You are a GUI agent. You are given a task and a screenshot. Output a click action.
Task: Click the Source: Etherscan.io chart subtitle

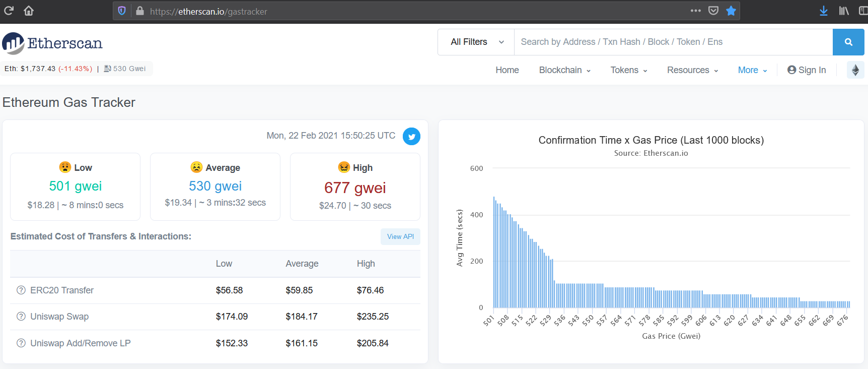pos(651,153)
